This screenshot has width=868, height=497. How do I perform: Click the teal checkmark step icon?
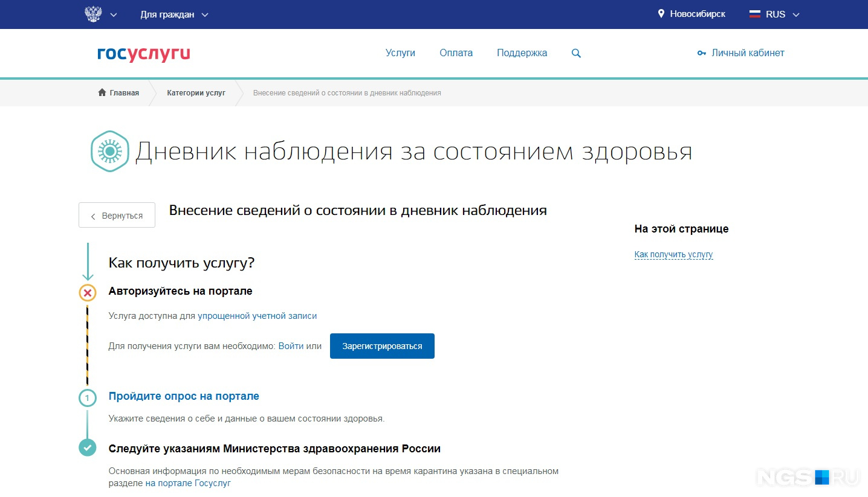[x=88, y=447]
